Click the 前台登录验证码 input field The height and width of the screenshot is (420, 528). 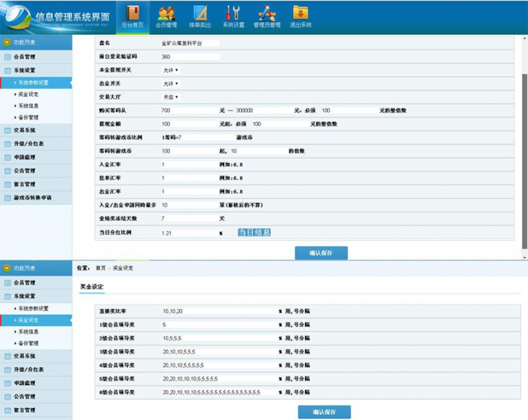190,56
